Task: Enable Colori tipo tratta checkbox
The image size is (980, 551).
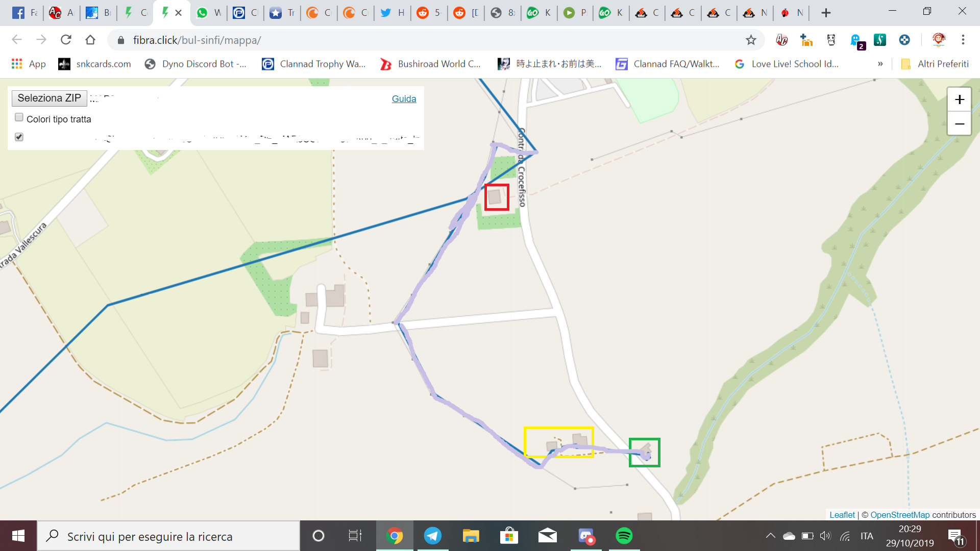Action: (19, 118)
